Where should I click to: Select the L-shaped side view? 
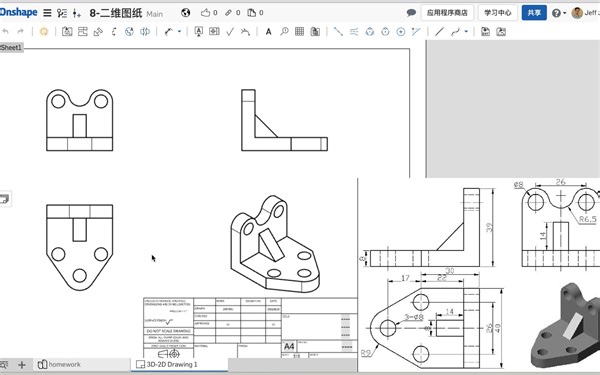284,120
